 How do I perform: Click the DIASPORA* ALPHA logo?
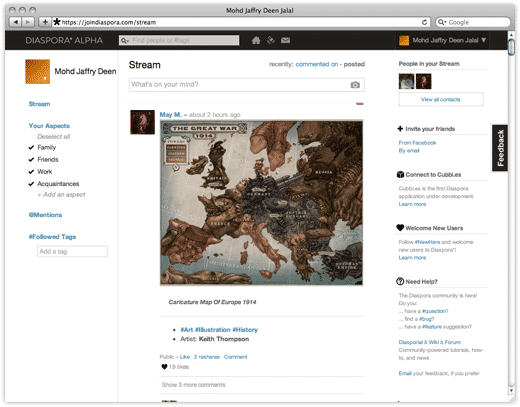(64, 40)
